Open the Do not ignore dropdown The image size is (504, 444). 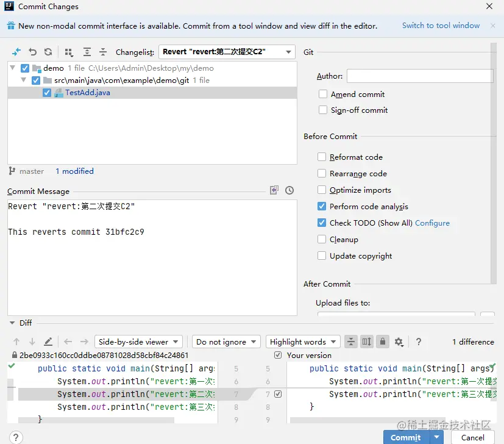pyautogui.click(x=226, y=342)
